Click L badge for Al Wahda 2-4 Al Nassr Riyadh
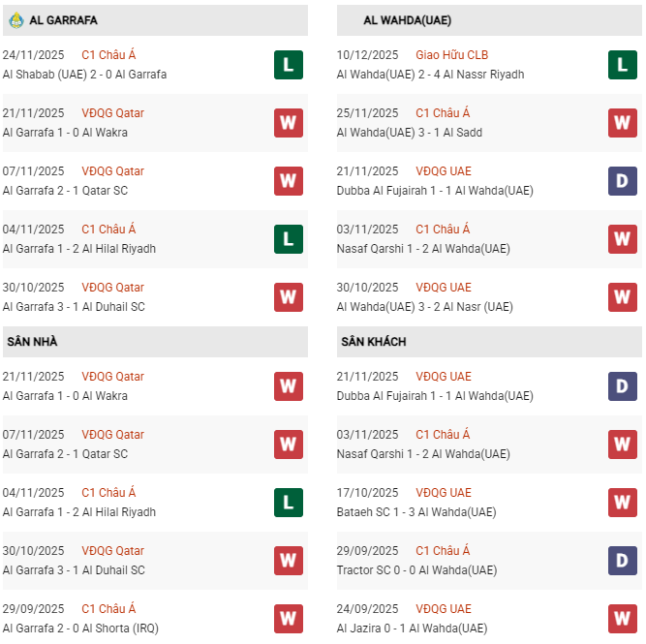 623,65
